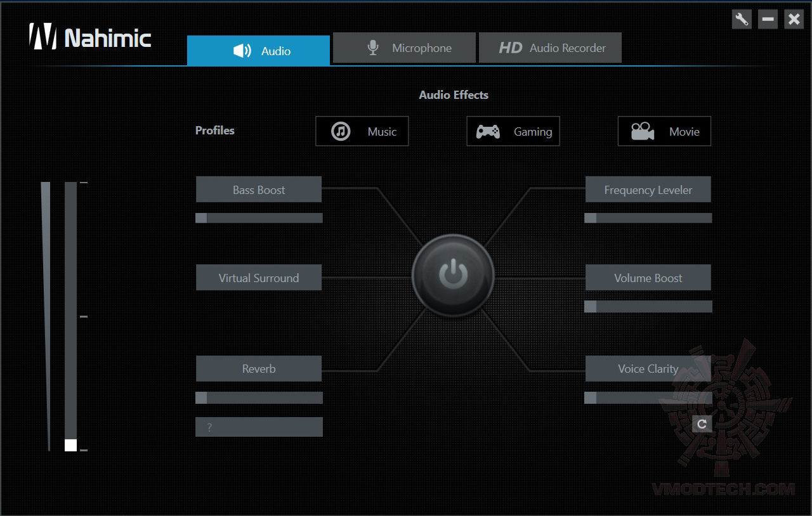This screenshot has height=516, width=812.
Task: Toggle the Bass Boost effect
Action: point(259,190)
